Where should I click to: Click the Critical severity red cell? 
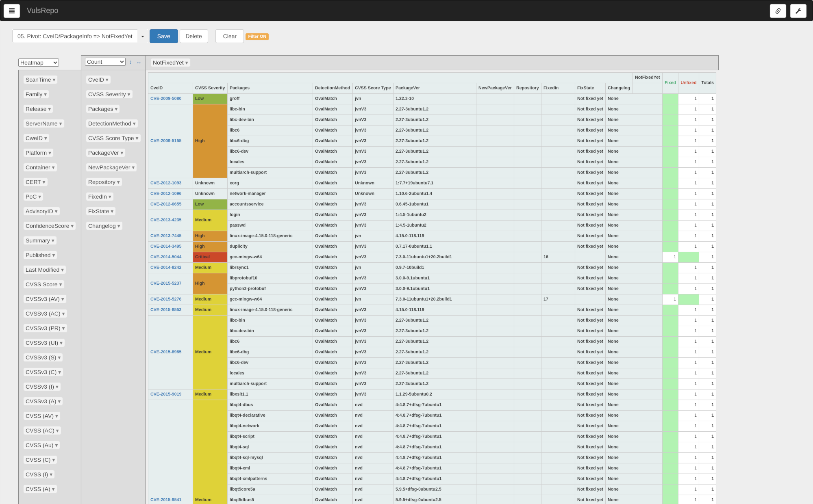tap(210, 257)
